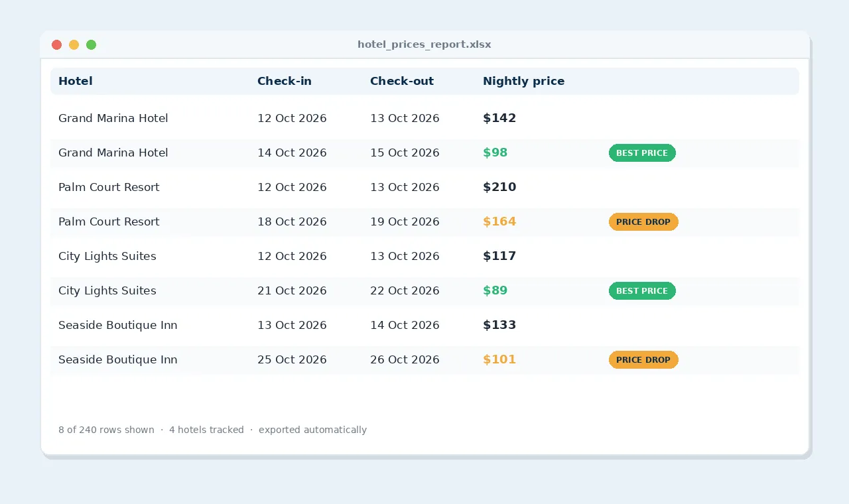Click the 18 Oct 2026 check-in date
Screen dimensions: 849x504
(292, 221)
